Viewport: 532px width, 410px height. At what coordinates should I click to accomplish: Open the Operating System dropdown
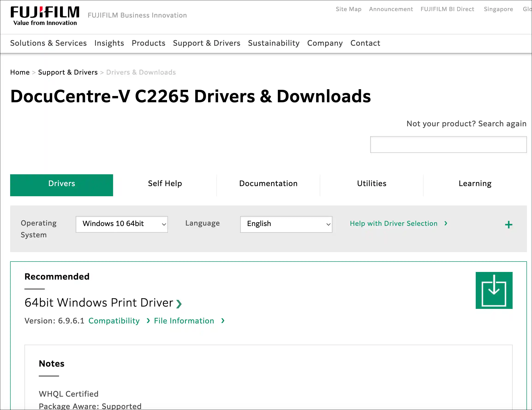tap(122, 224)
